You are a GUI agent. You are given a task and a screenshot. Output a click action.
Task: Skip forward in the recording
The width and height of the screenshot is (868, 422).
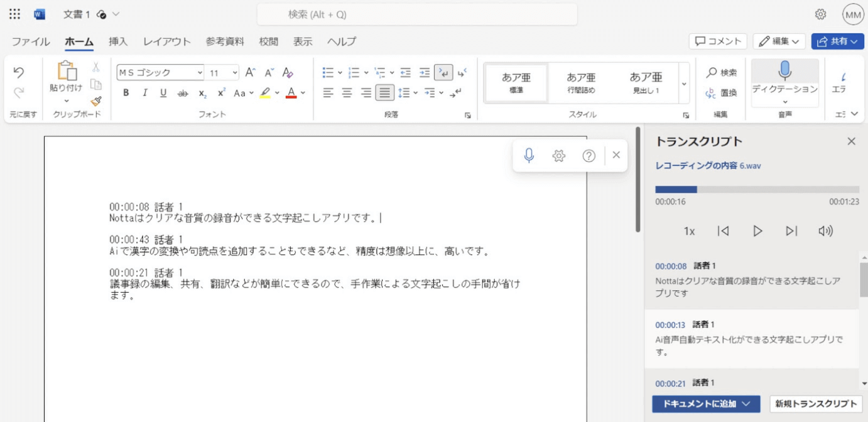click(x=791, y=231)
